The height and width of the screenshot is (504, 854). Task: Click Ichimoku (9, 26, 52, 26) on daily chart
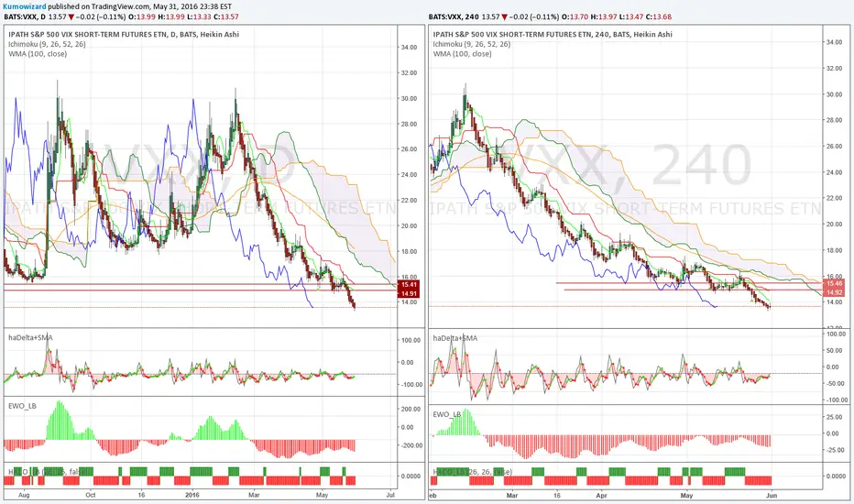click(x=47, y=44)
